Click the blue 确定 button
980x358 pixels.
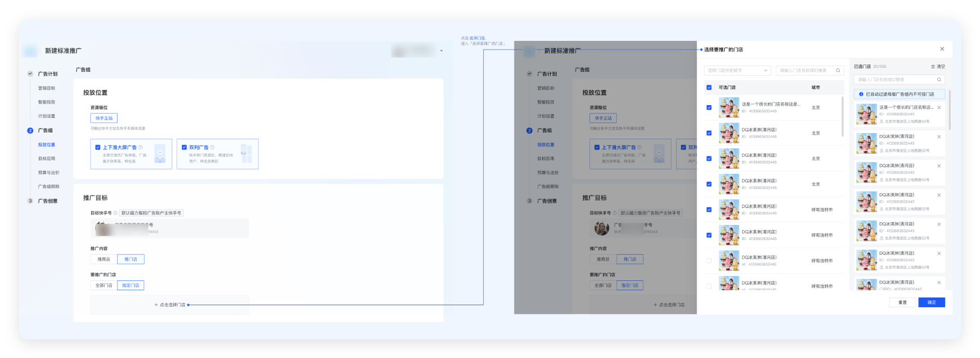(x=931, y=302)
